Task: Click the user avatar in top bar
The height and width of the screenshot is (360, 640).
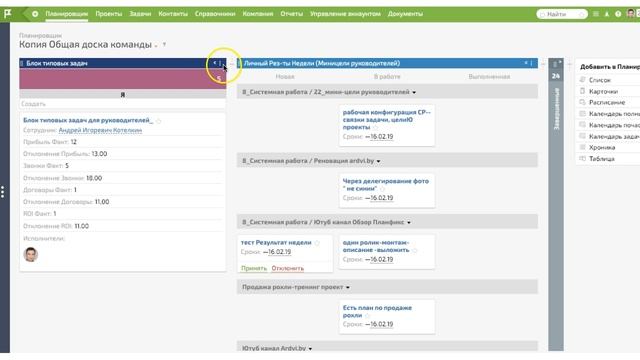Action: coord(631,13)
